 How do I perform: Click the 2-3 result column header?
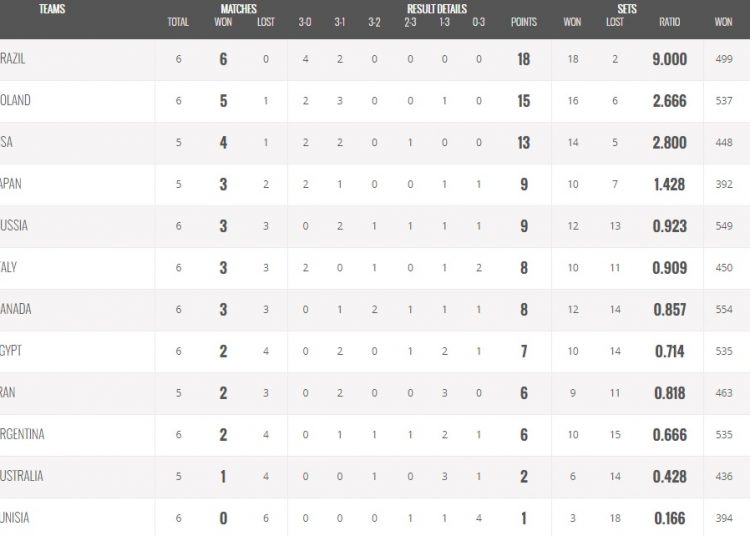[x=410, y=22]
